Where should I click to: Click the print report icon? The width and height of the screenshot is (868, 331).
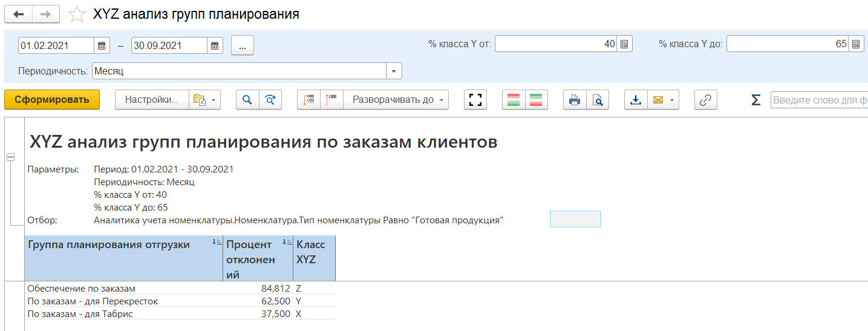pos(574,100)
